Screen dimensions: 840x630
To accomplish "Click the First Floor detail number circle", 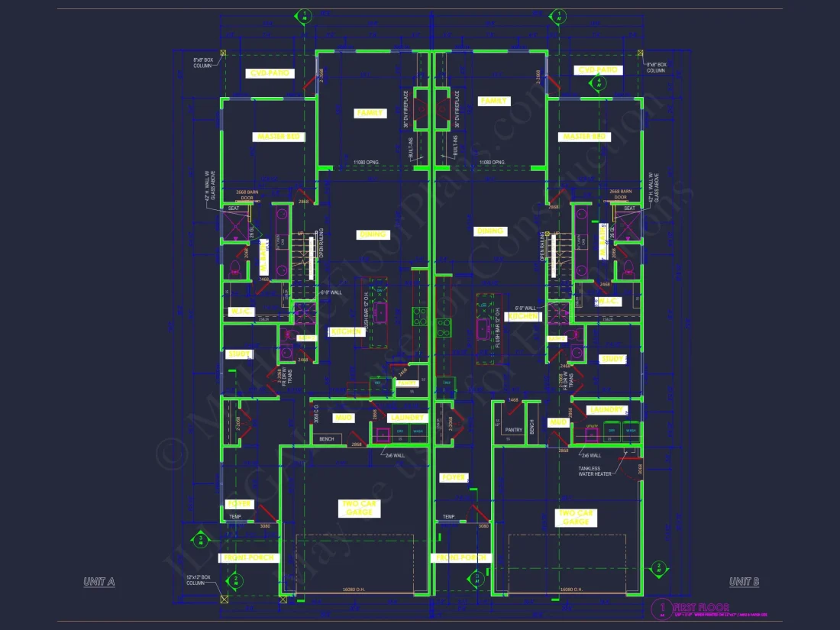I will (x=661, y=607).
